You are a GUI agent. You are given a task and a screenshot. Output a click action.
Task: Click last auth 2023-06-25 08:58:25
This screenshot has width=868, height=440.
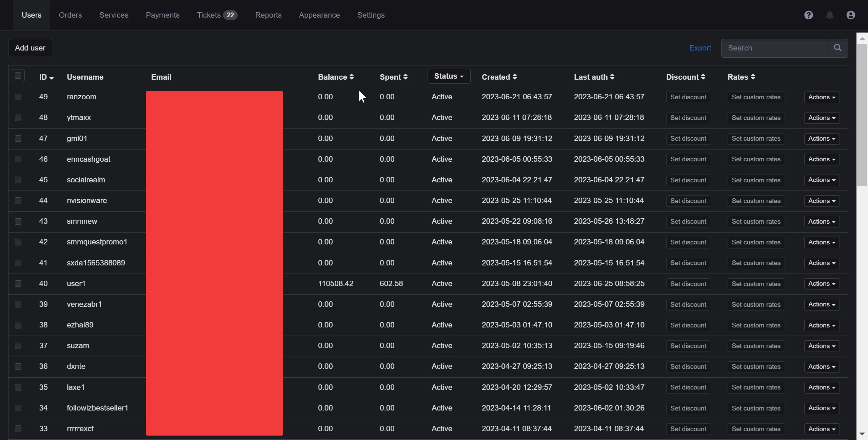point(609,283)
